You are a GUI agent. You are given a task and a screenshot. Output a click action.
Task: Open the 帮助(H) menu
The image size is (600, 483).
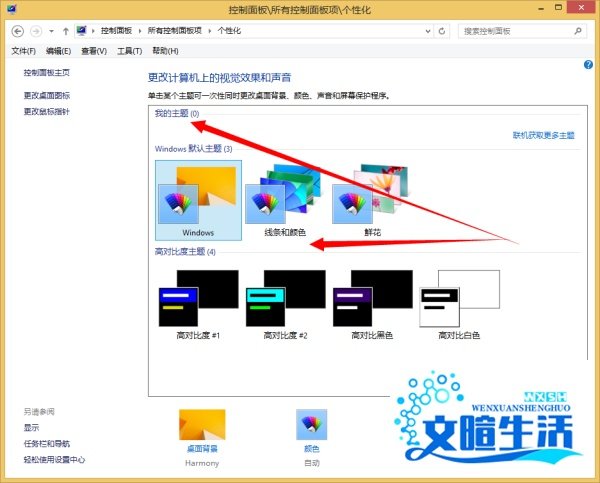click(x=165, y=51)
